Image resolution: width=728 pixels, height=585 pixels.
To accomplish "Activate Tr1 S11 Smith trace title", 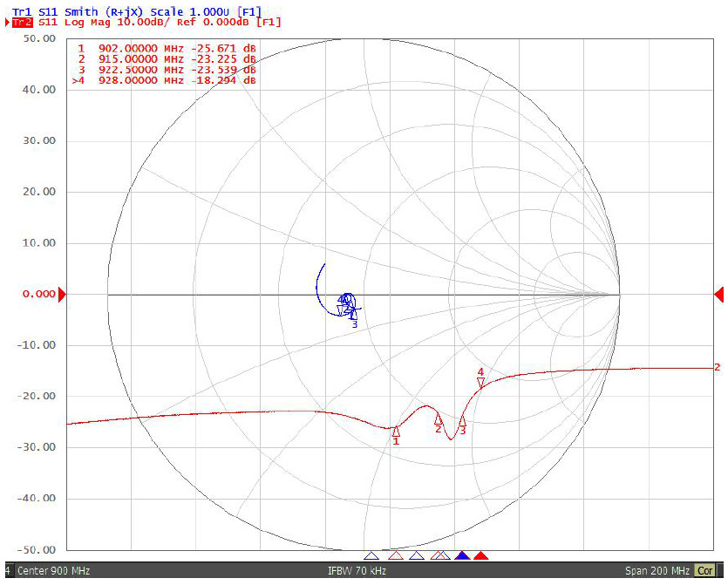I will pos(136,11).
